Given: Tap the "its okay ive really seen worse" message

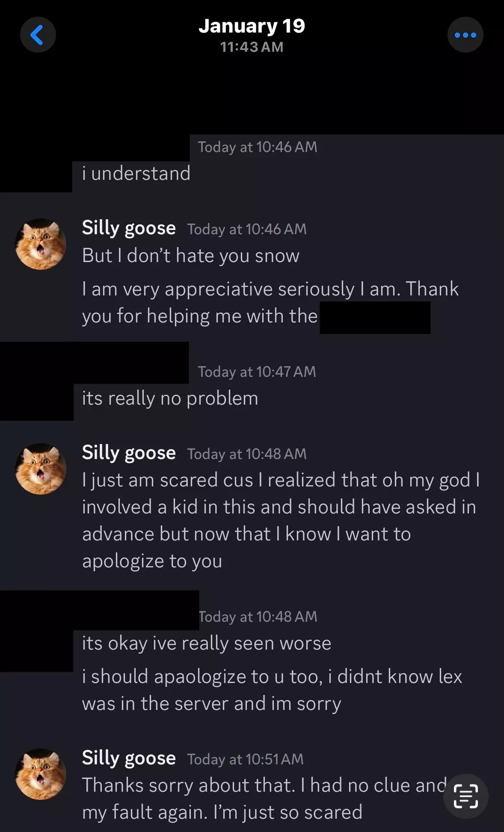Looking at the screenshot, I should point(207,643).
